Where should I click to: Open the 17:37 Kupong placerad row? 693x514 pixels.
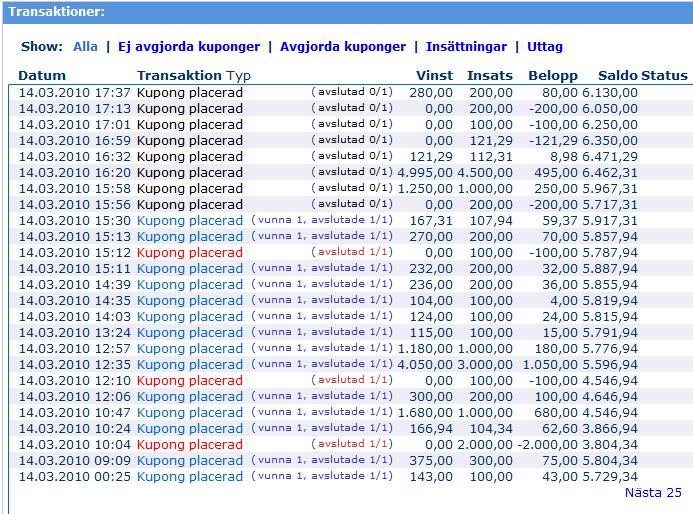coord(189,93)
